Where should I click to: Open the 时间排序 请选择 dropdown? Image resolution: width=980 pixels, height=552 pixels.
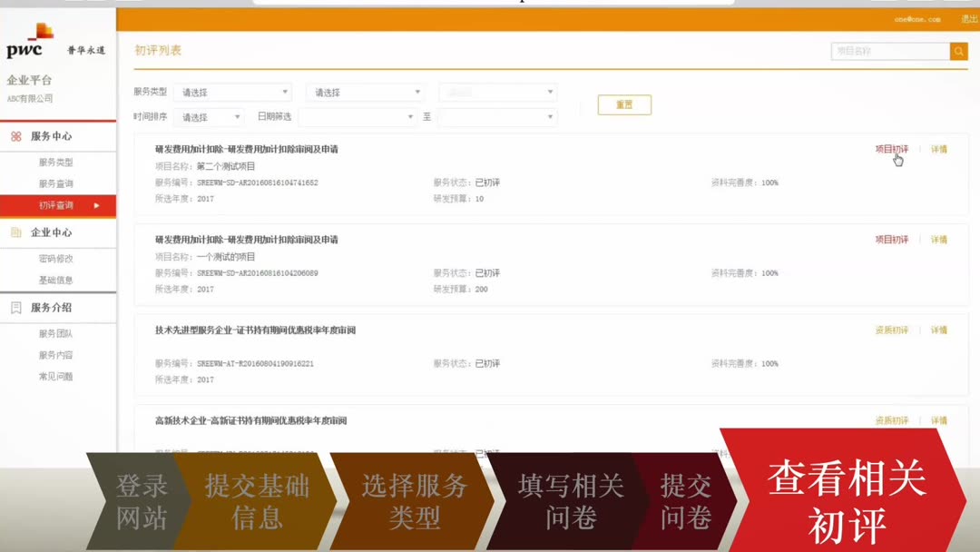coord(209,117)
